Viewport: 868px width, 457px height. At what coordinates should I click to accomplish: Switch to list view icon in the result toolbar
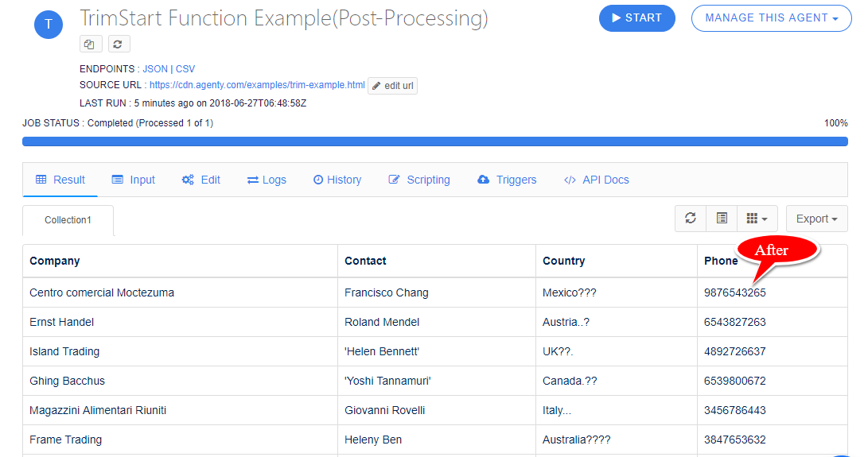722,219
